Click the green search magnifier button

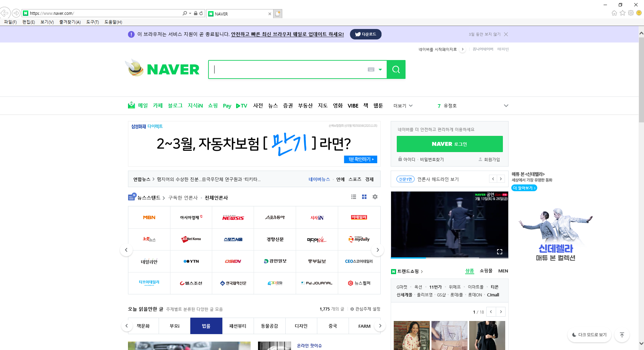396,69
